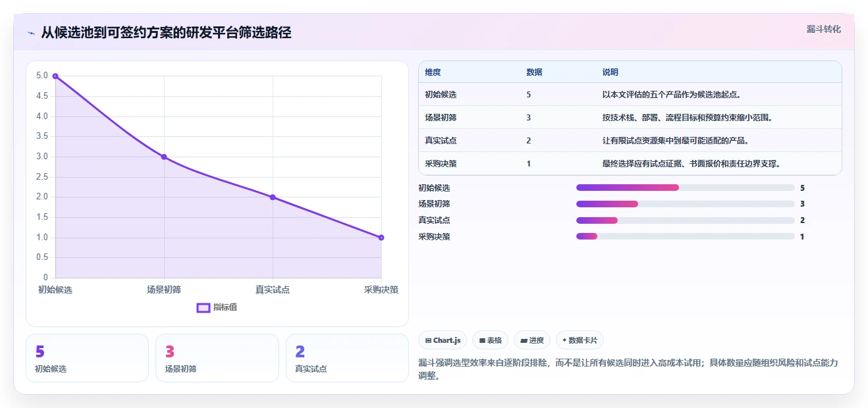Click the progress value 5 at the bar end
The image size is (868, 408).
(802, 188)
